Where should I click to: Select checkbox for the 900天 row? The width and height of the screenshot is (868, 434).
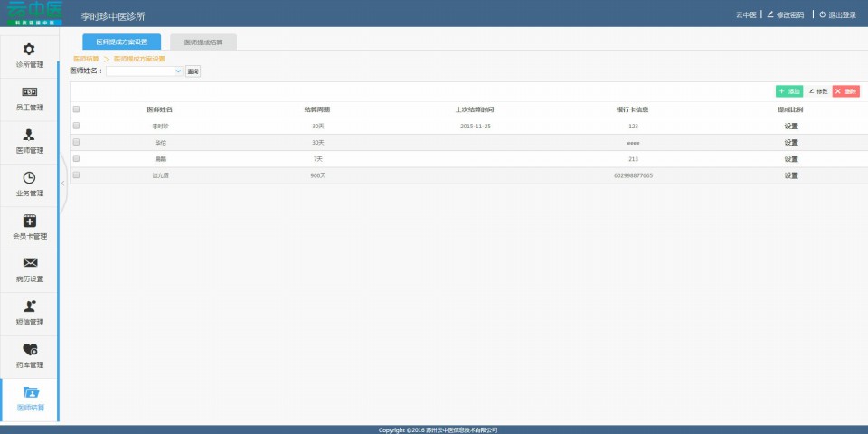tap(77, 175)
